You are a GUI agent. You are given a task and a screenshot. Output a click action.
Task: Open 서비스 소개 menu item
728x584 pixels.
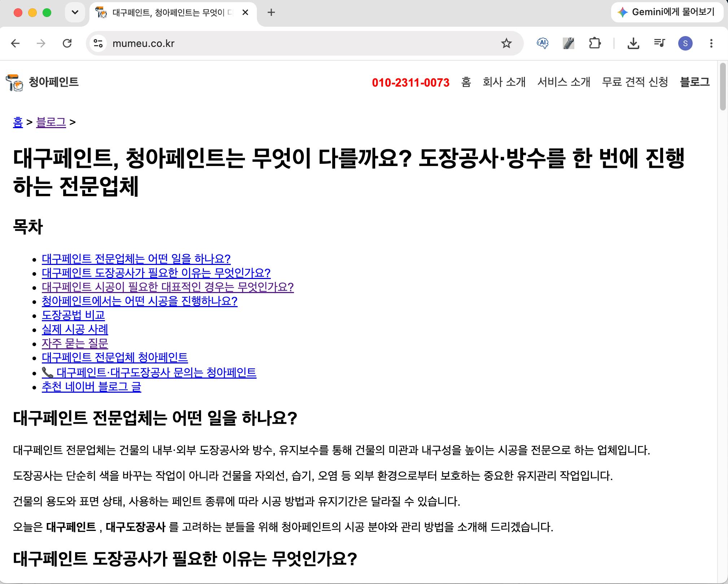pyautogui.click(x=563, y=82)
